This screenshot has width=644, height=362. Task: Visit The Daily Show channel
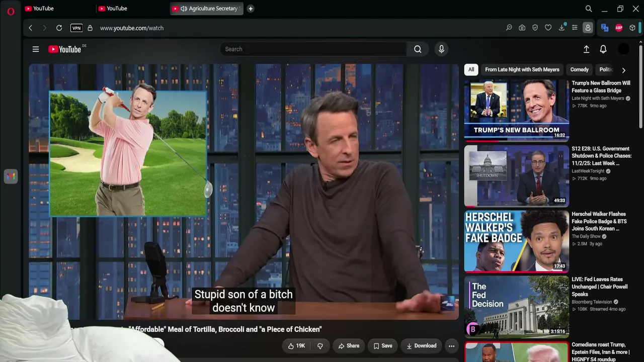click(586, 236)
